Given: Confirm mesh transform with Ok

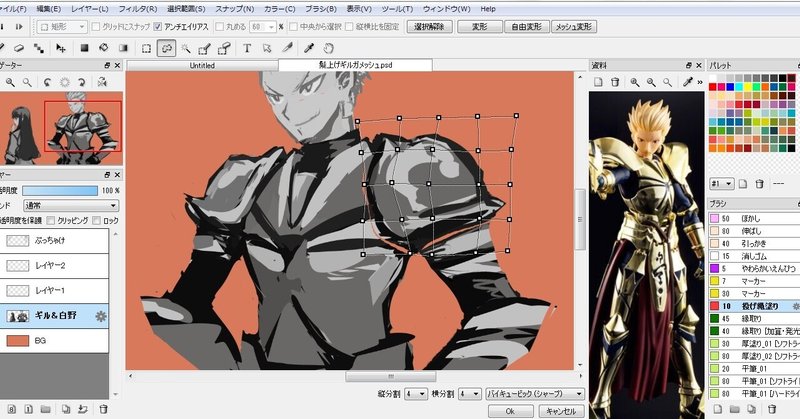Looking at the screenshot, I should click(x=510, y=411).
